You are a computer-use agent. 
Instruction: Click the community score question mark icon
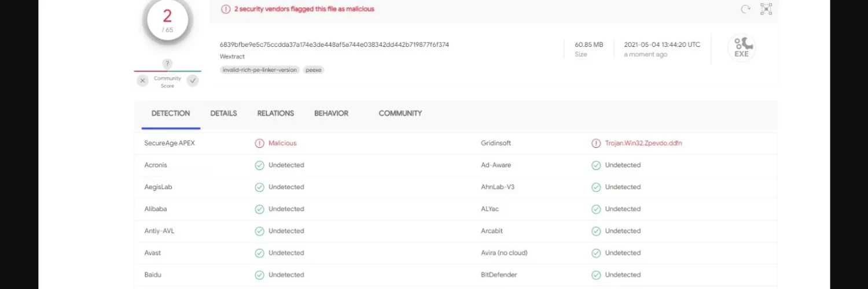coord(167,64)
